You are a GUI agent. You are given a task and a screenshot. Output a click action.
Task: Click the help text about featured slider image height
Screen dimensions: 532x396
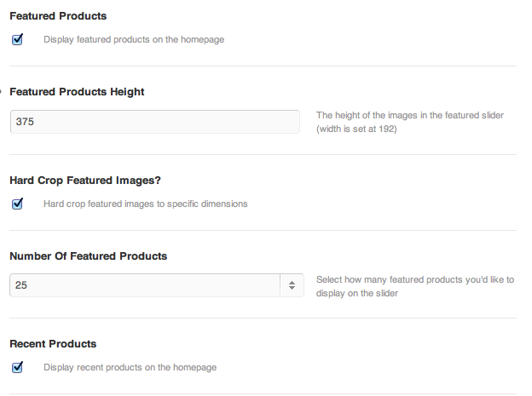(x=410, y=115)
